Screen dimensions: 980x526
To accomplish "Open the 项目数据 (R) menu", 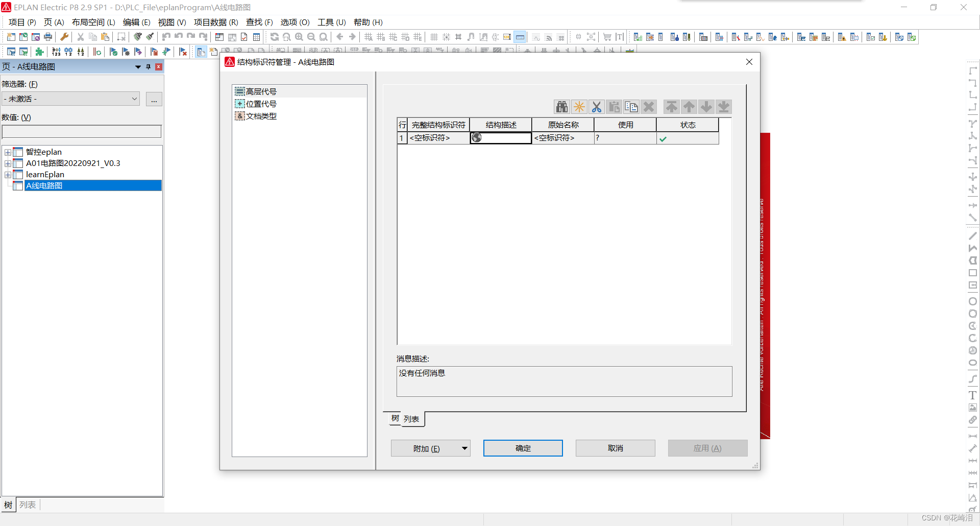I will click(x=216, y=22).
